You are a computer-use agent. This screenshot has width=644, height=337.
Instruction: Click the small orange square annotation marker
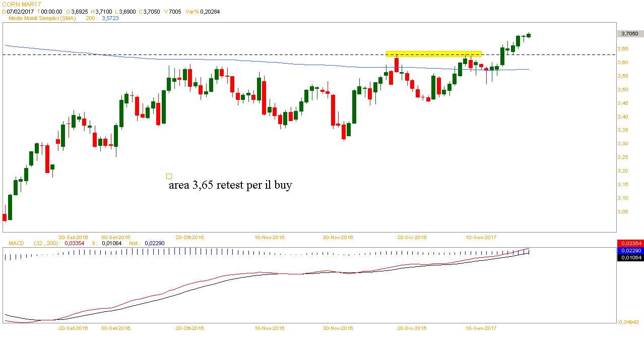coord(169,176)
